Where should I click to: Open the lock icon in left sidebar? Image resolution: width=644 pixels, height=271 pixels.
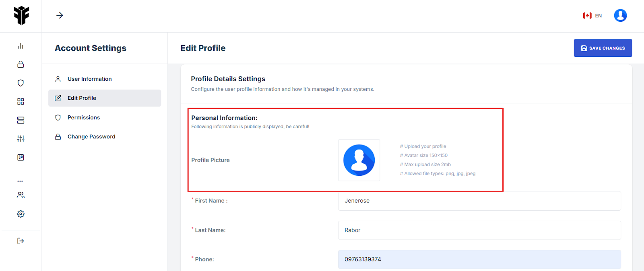coord(21,64)
